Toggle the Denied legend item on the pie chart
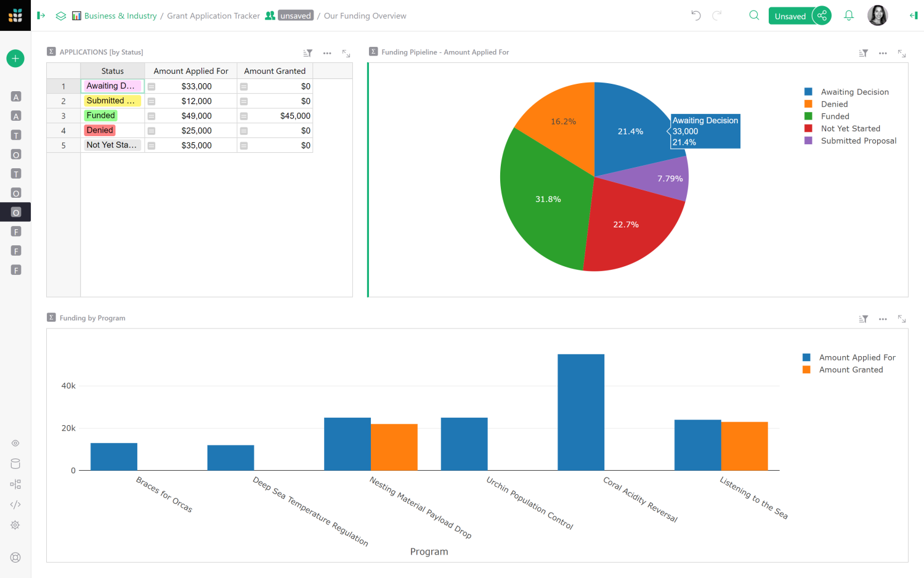 [x=833, y=104]
